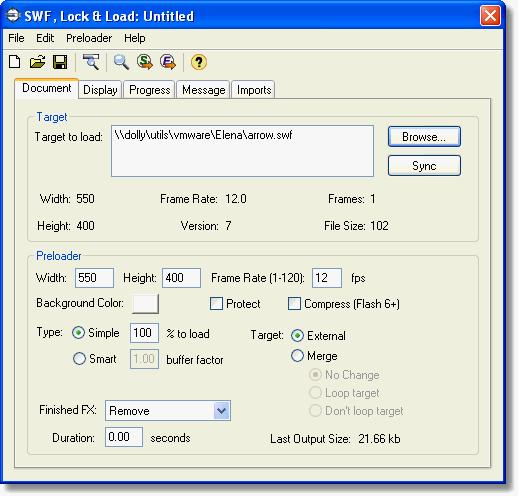This screenshot has height=496, width=518.
Task: Click the progress bar preview magnifier icon
Action: 91,62
